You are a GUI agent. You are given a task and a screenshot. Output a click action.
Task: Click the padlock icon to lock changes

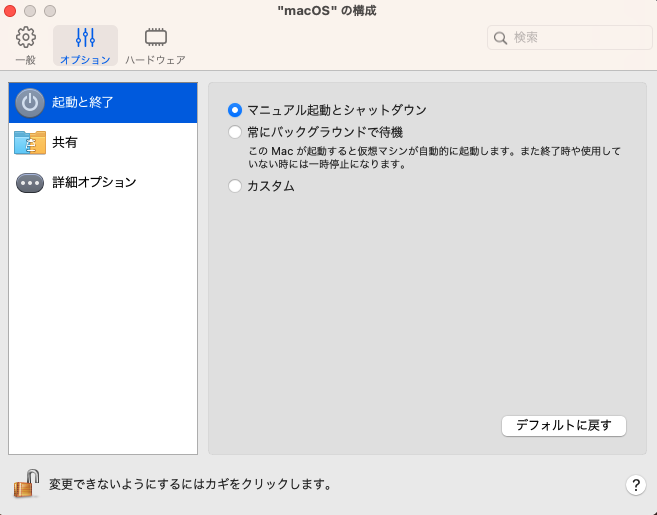pyautogui.click(x=26, y=484)
